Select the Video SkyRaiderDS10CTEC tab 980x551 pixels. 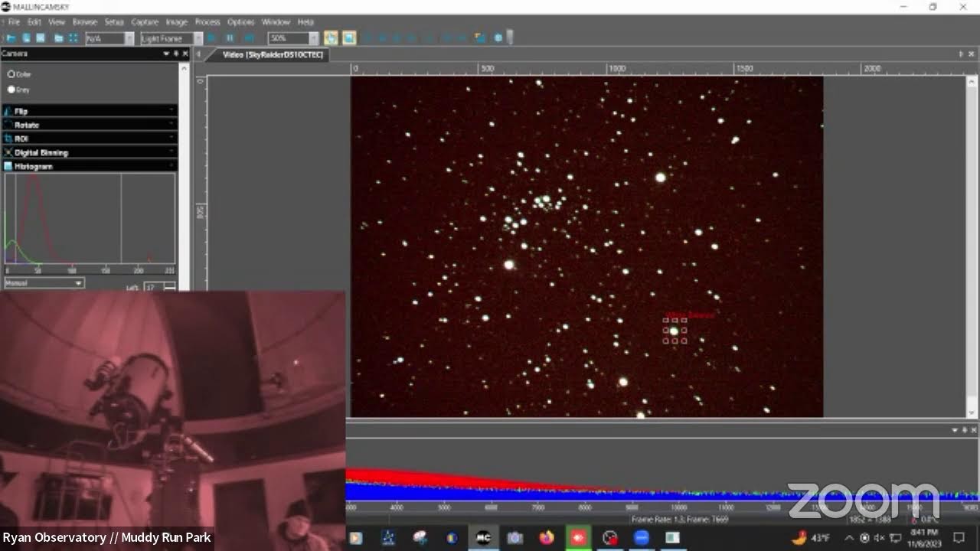(273, 54)
